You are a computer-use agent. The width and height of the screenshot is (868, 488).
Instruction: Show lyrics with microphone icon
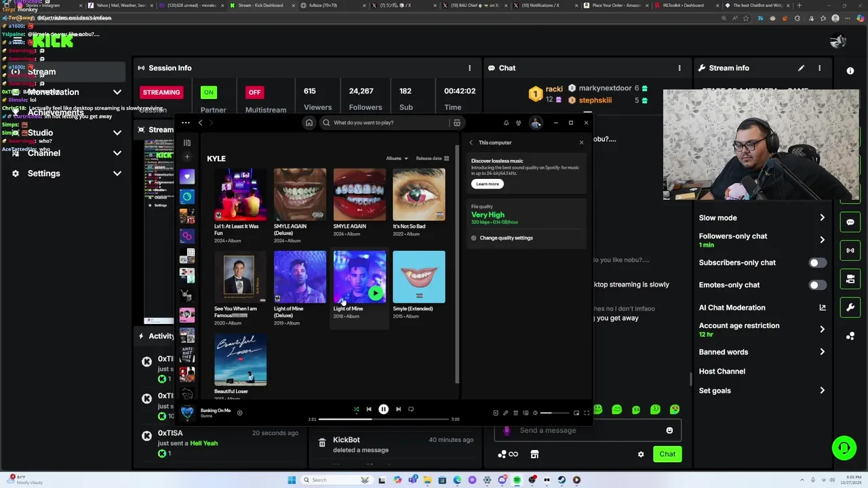point(505,413)
